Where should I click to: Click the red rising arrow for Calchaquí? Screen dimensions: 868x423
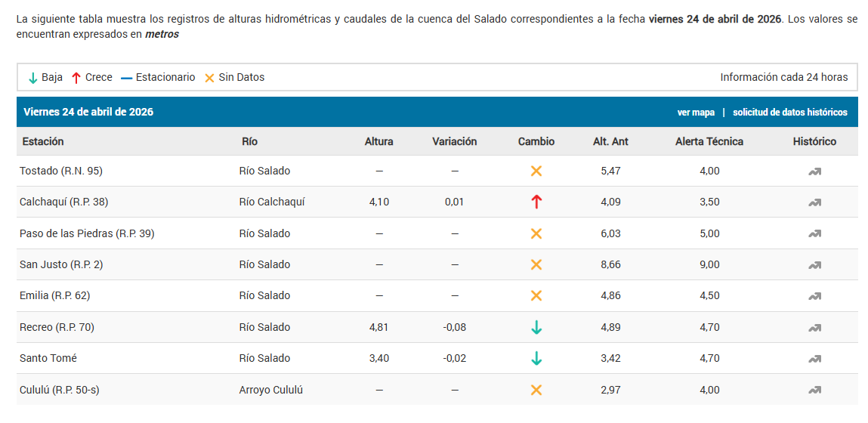coord(536,202)
